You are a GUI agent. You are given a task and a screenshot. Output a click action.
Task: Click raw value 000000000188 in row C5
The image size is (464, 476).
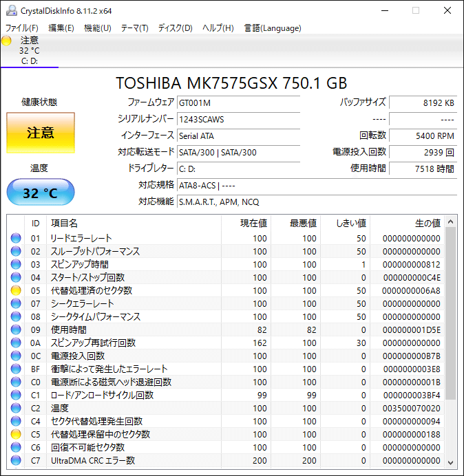coord(412,435)
